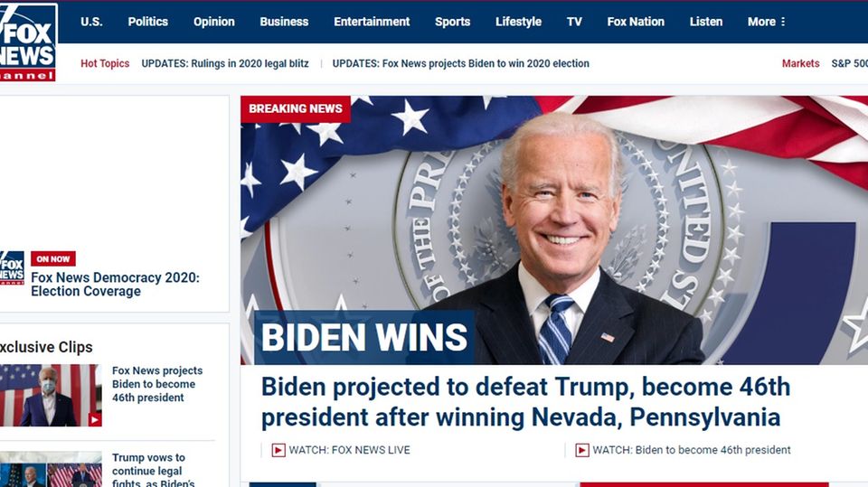Open the Fox Nation menu item
The height and width of the screenshot is (487, 868).
pyautogui.click(x=636, y=22)
